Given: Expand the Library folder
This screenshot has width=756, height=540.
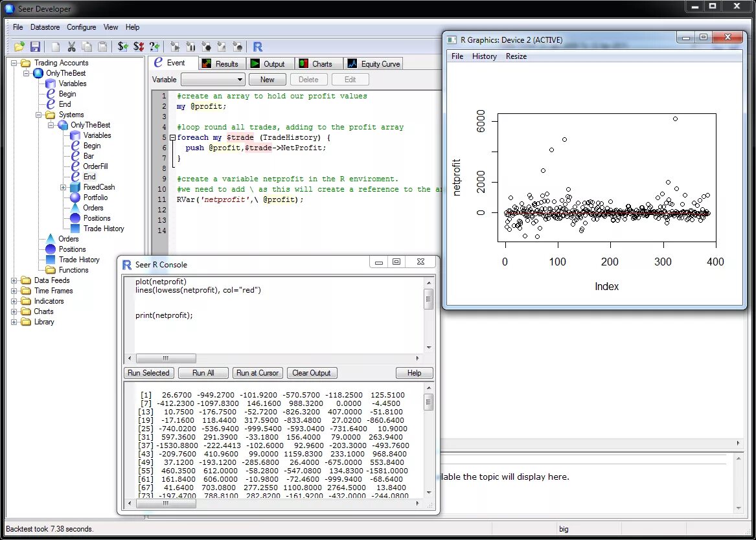Looking at the screenshot, I should pyautogui.click(x=14, y=322).
